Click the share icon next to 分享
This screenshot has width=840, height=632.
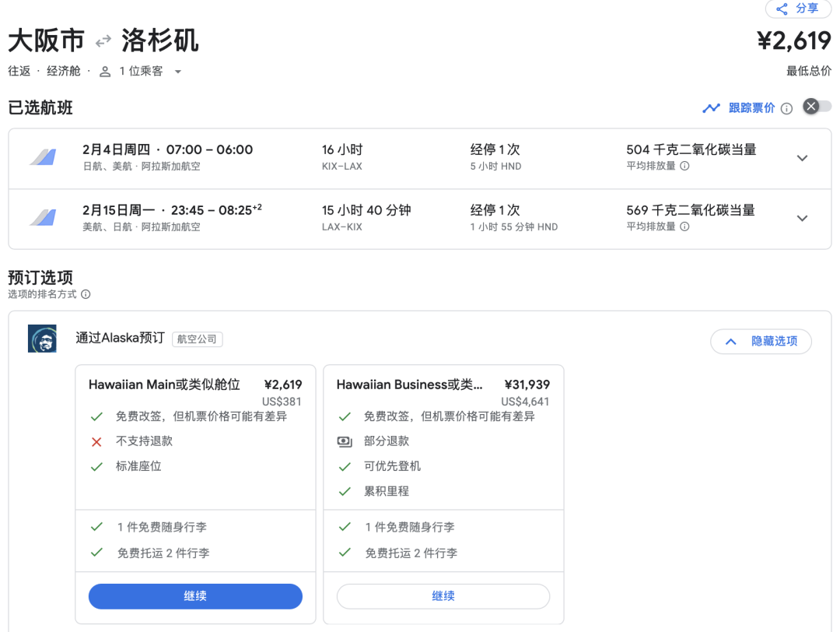(x=781, y=9)
